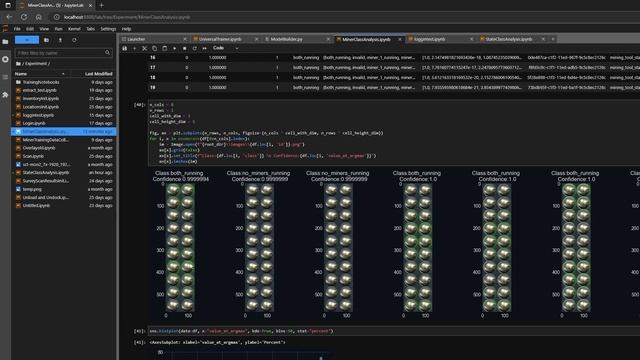Select extract_text.ipynb in file browser

[63, 90]
